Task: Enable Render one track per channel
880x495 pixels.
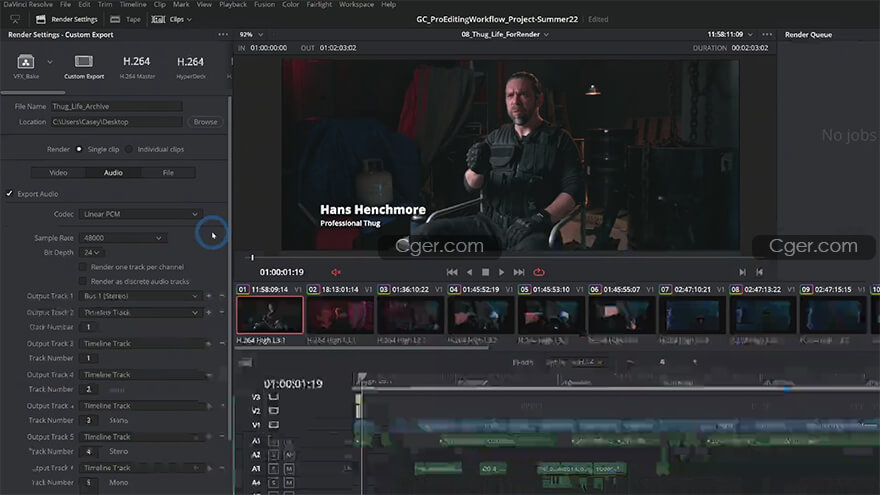Action: (83, 267)
